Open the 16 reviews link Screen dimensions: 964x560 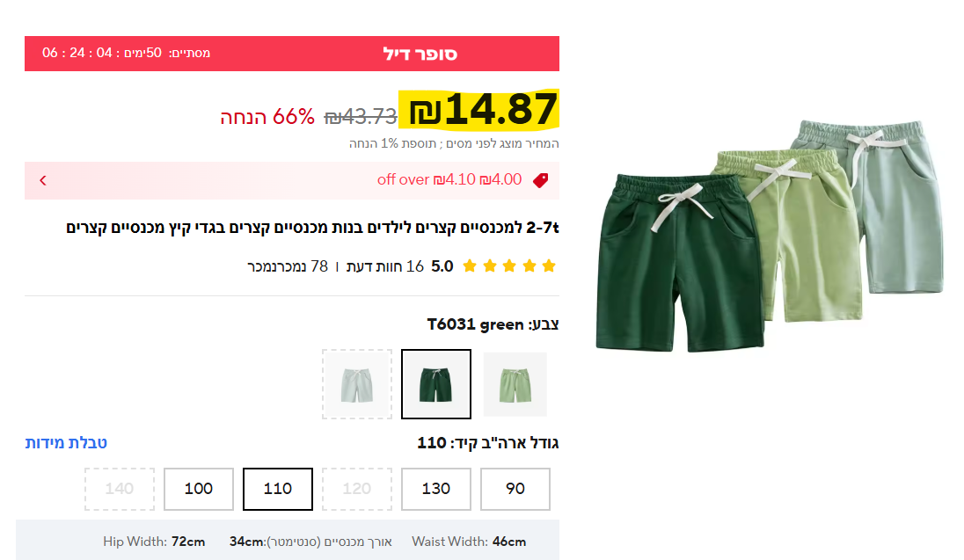point(385,266)
